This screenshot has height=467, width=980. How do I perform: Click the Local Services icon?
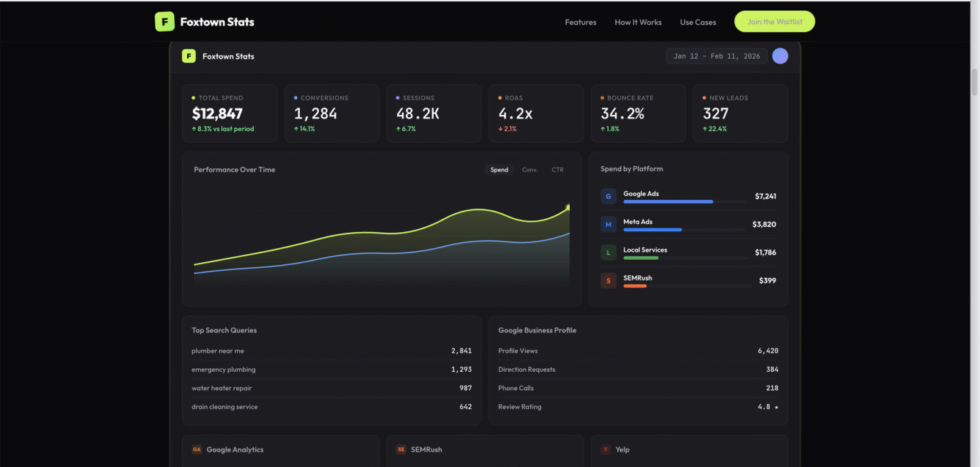(608, 252)
